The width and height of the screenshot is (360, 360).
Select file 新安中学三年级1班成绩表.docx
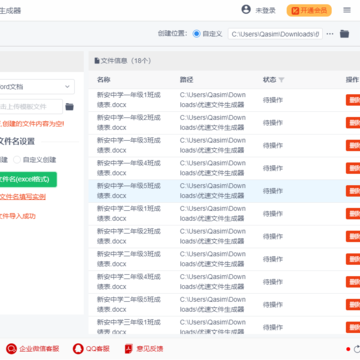coord(129,327)
